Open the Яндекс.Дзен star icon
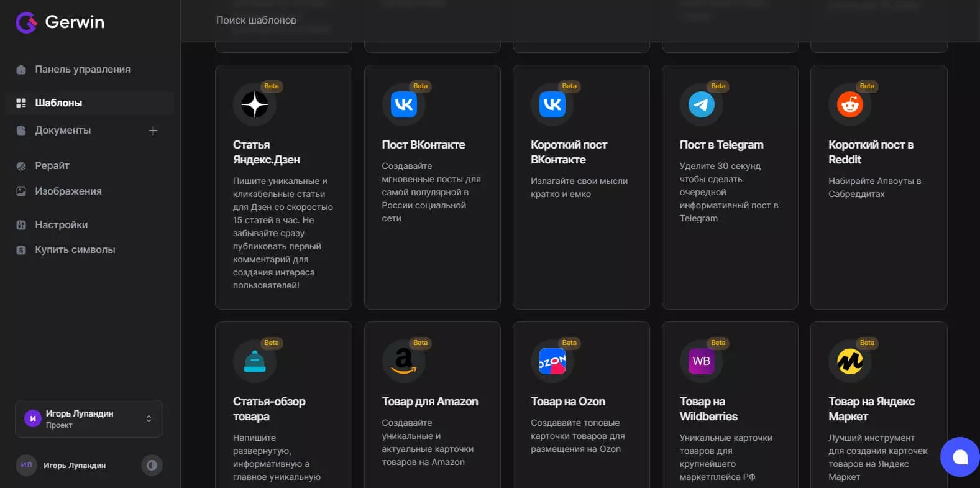The height and width of the screenshot is (488, 980). 255,104
